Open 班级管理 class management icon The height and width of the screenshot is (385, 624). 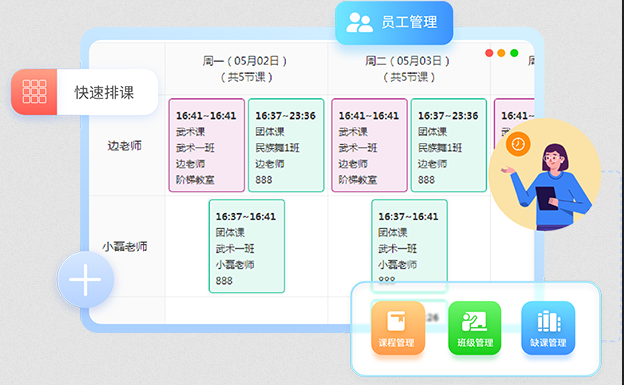click(474, 328)
